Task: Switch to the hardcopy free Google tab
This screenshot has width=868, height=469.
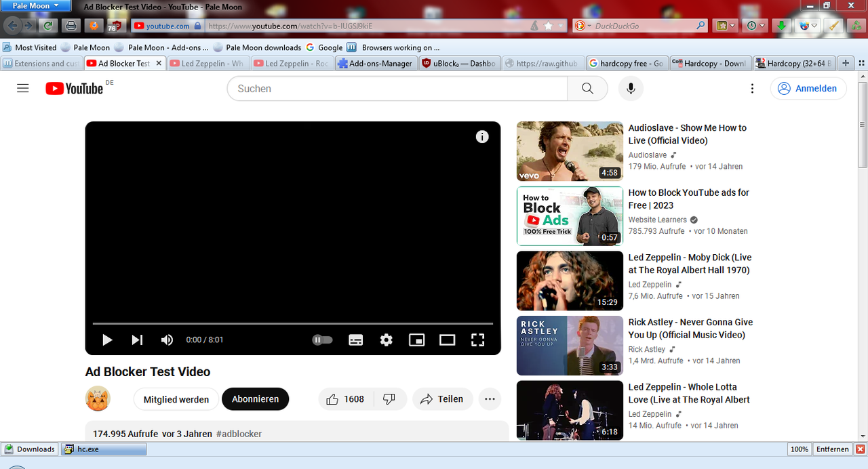Action: point(626,63)
